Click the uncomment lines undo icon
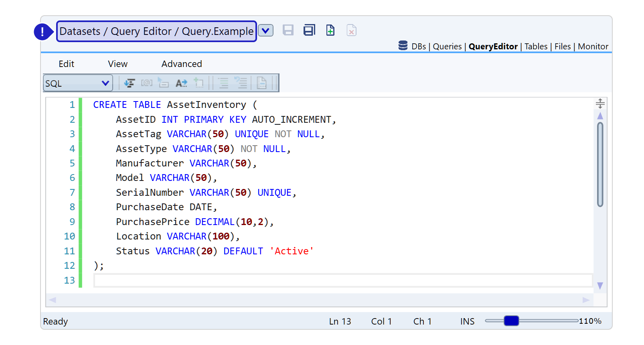This screenshot has height=345, width=644. [241, 83]
